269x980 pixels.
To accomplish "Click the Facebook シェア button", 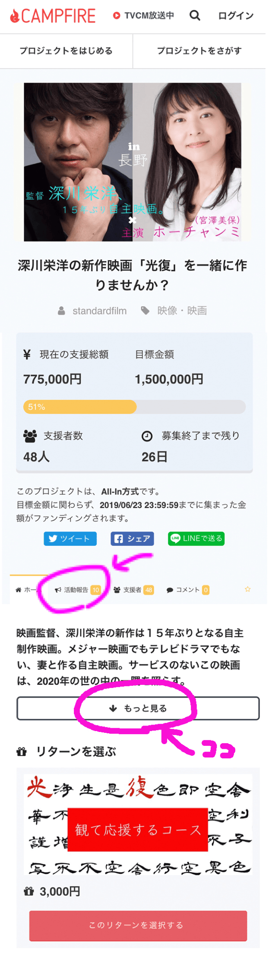I will click(x=132, y=539).
